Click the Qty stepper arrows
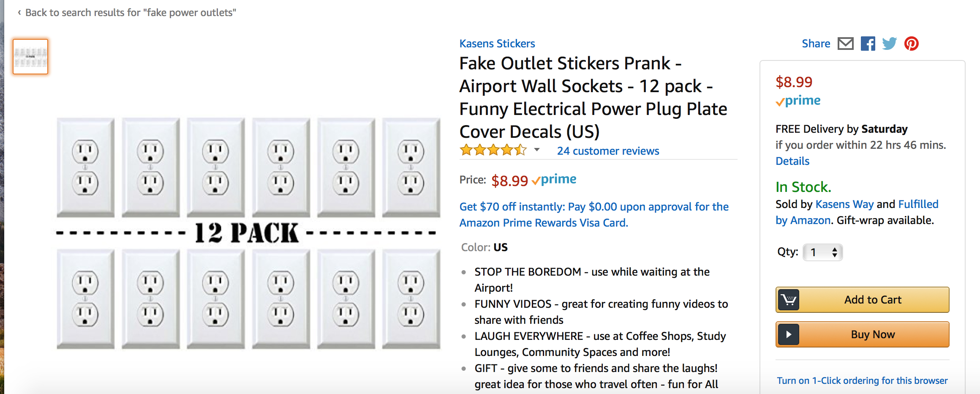This screenshot has width=980, height=394. coord(835,252)
